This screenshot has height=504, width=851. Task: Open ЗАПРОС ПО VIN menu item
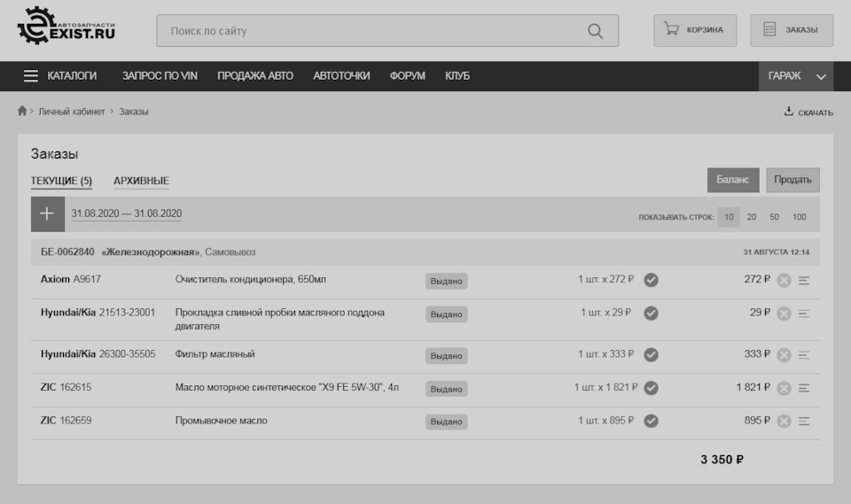pyautogui.click(x=160, y=76)
